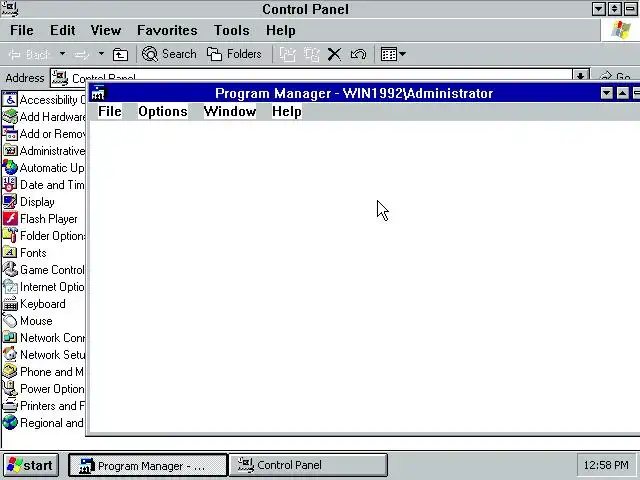Maximize the Program Manager window
Image resolution: width=640 pixels, height=480 pixels.
click(622, 93)
